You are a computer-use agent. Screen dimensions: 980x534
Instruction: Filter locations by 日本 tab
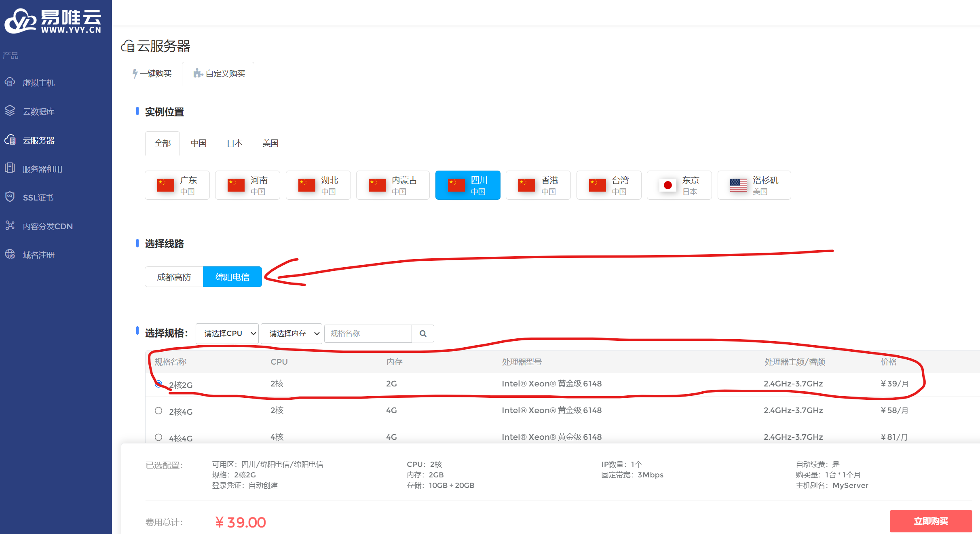(x=234, y=143)
